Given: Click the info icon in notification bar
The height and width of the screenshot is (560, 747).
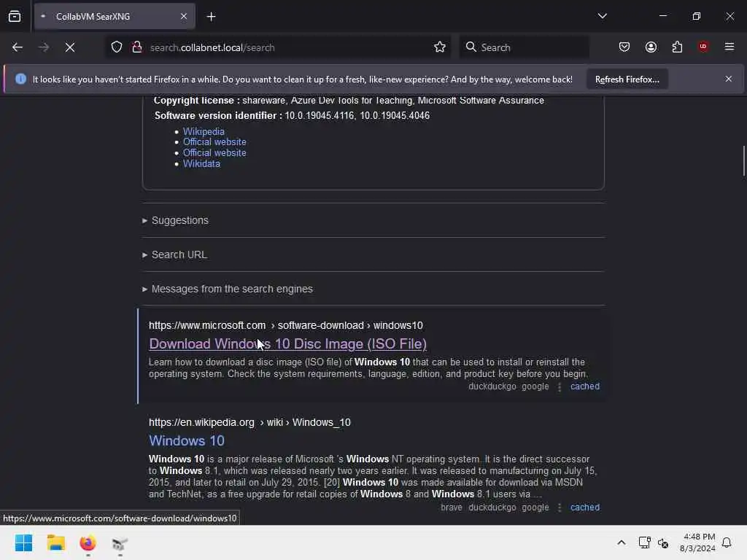Looking at the screenshot, I should [20, 79].
